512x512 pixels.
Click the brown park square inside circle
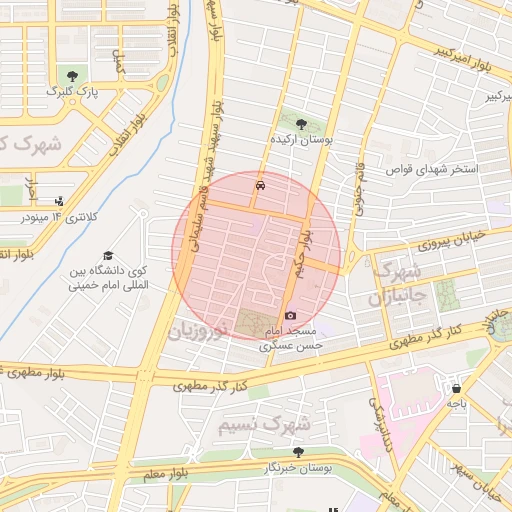point(255,323)
